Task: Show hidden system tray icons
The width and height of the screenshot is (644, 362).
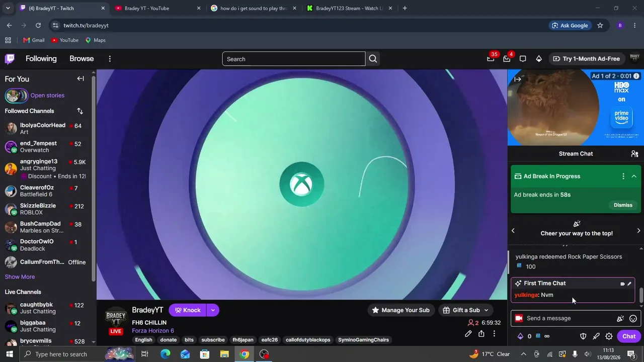Action: 523,354
